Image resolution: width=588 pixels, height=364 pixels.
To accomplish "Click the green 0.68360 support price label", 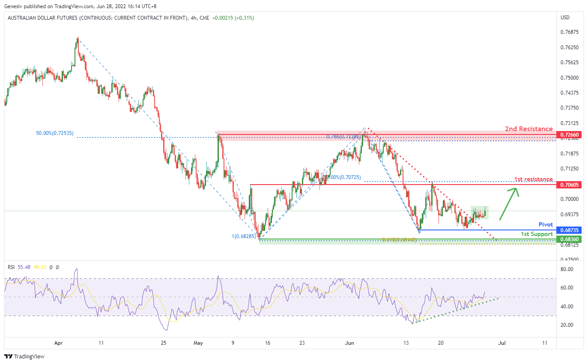I will tap(569, 239).
